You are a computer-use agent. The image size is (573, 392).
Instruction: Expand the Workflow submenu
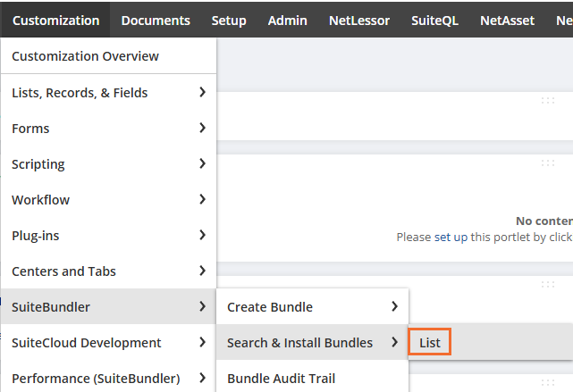(107, 200)
